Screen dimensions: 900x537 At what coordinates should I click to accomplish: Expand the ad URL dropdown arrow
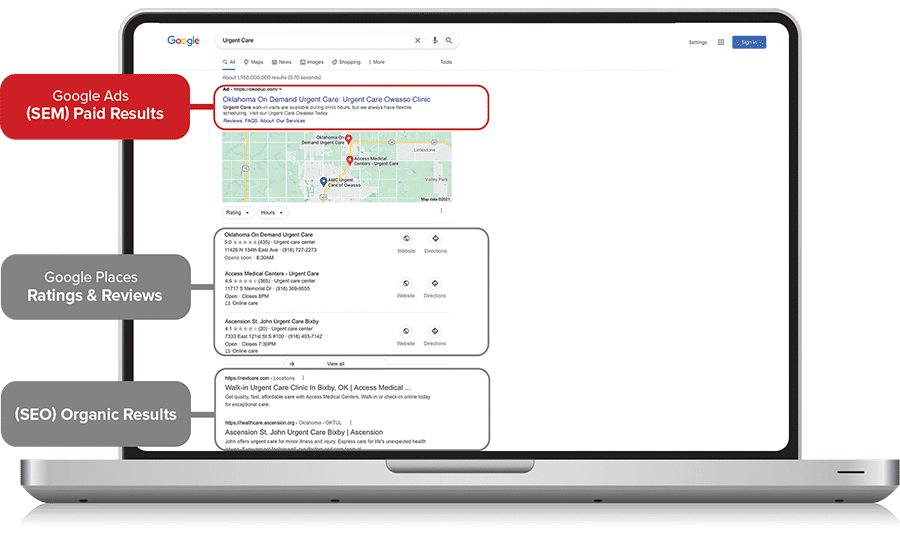coord(280,90)
